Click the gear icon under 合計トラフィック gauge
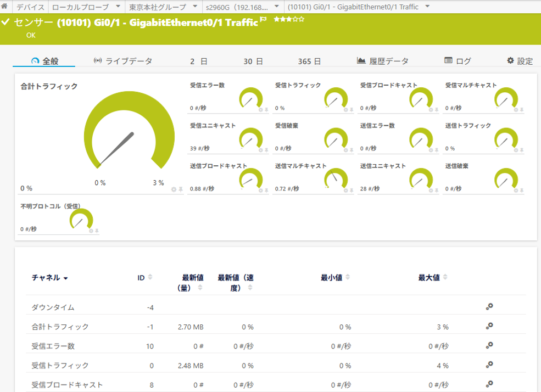Image resolution: width=541 pixels, height=392 pixels. pyautogui.click(x=174, y=189)
